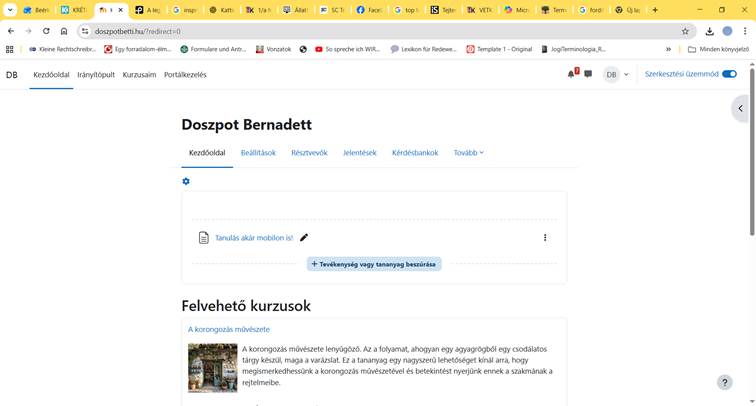
Task: Switch to the Micr... browser tab
Action: [517, 10]
